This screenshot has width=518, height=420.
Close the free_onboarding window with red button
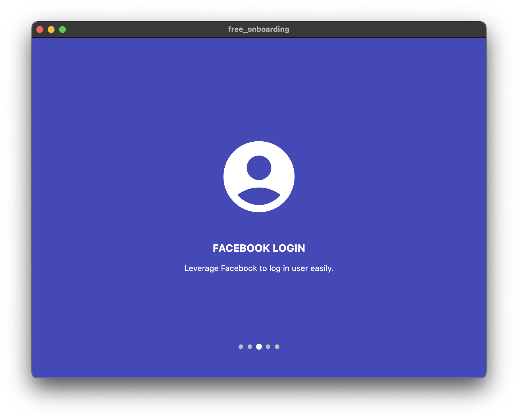[40, 30]
